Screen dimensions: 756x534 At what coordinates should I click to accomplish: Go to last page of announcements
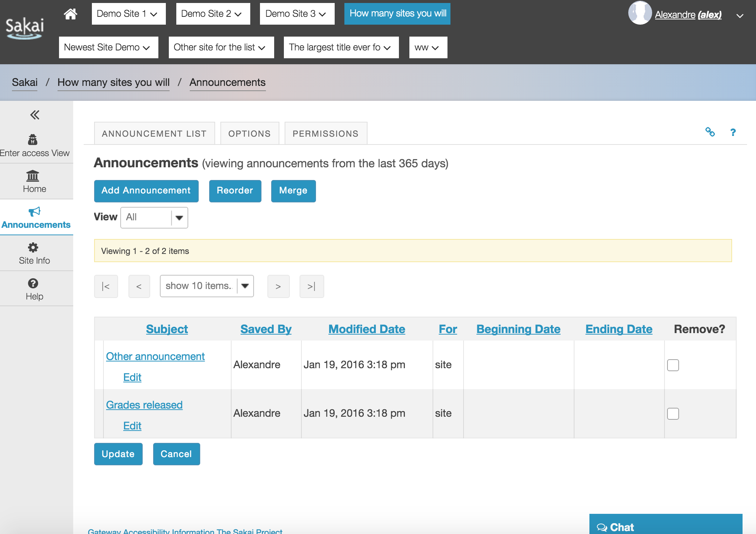[x=312, y=286]
